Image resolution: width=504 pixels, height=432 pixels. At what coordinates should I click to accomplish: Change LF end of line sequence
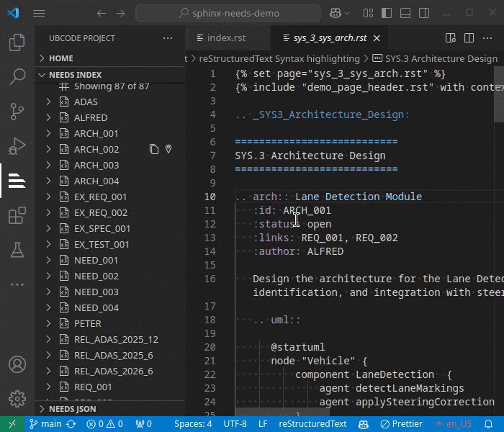[263, 424]
